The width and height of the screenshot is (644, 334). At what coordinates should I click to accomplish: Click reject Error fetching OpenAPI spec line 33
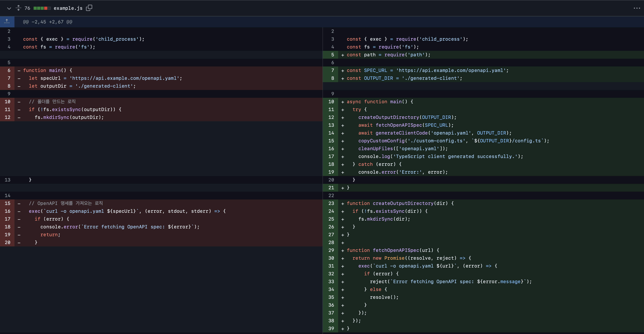coord(451,282)
